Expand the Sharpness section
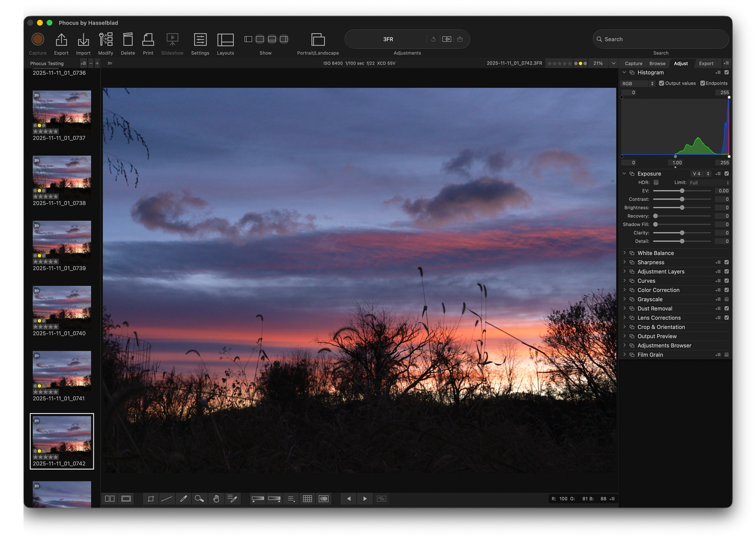The width and height of the screenshot is (756, 539). point(624,262)
